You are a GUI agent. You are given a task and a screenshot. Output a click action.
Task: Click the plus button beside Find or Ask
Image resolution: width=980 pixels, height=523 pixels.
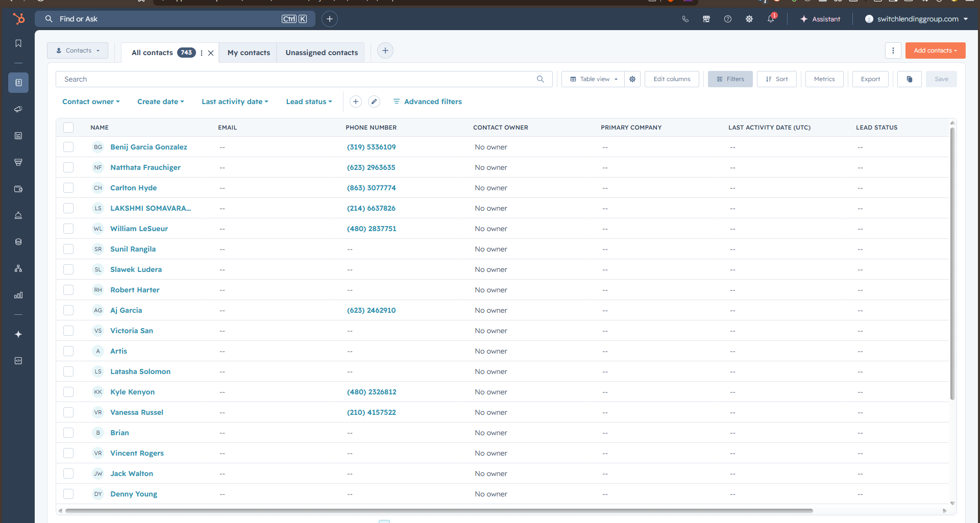(x=330, y=19)
